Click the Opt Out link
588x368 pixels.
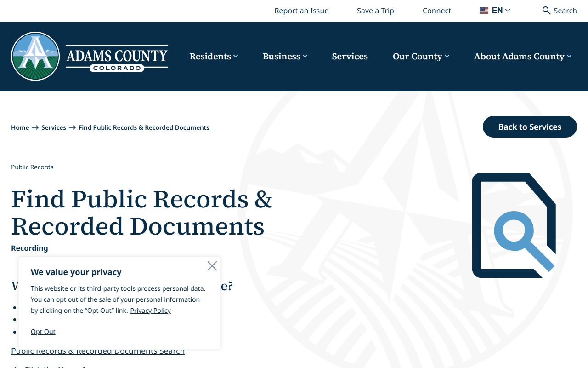(x=43, y=332)
